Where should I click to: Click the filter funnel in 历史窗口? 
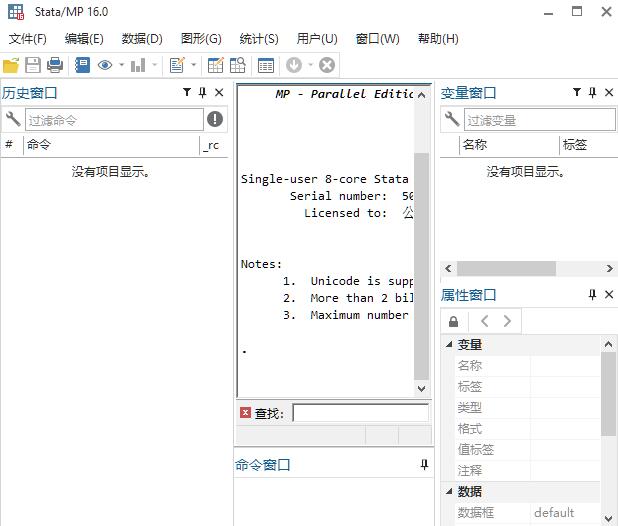click(187, 92)
